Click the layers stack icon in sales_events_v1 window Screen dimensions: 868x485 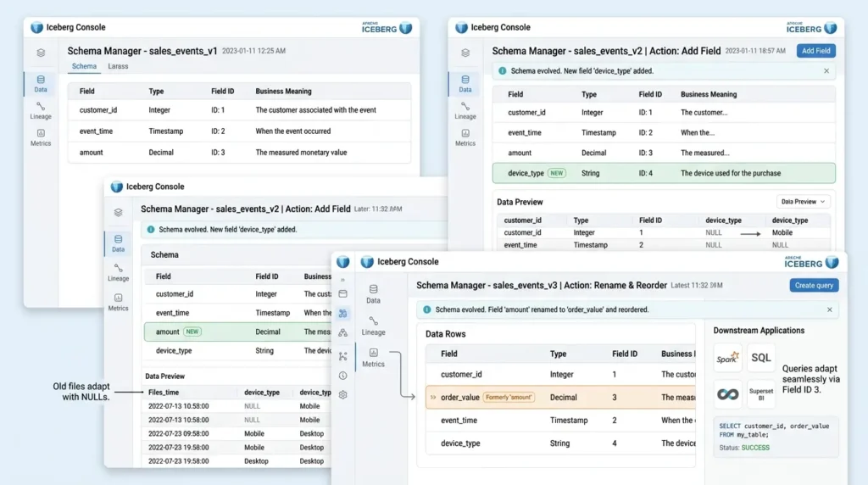pyautogui.click(x=41, y=53)
